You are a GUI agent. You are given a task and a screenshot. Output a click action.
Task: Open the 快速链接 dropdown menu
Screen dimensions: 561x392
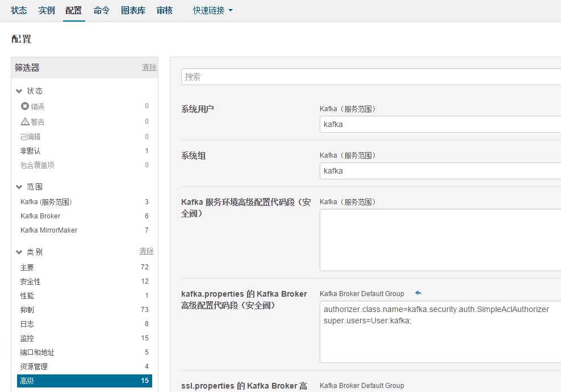[x=212, y=10]
